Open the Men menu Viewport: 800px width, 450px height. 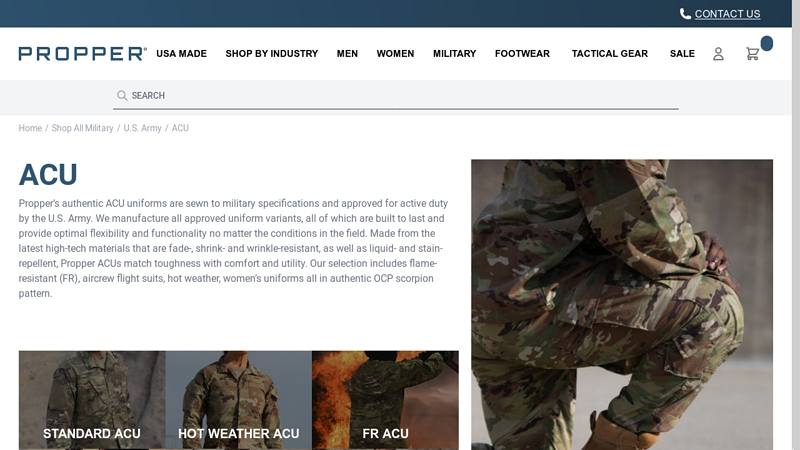347,54
